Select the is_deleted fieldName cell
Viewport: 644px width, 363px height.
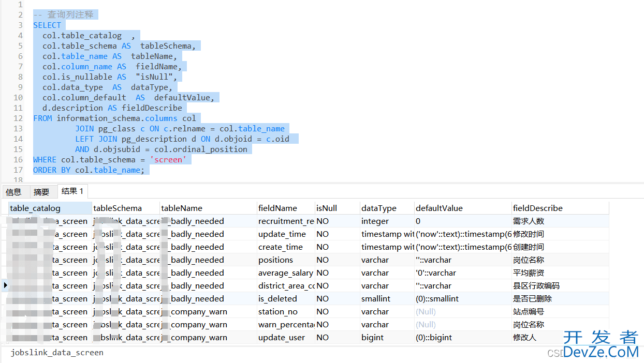pyautogui.click(x=286, y=298)
